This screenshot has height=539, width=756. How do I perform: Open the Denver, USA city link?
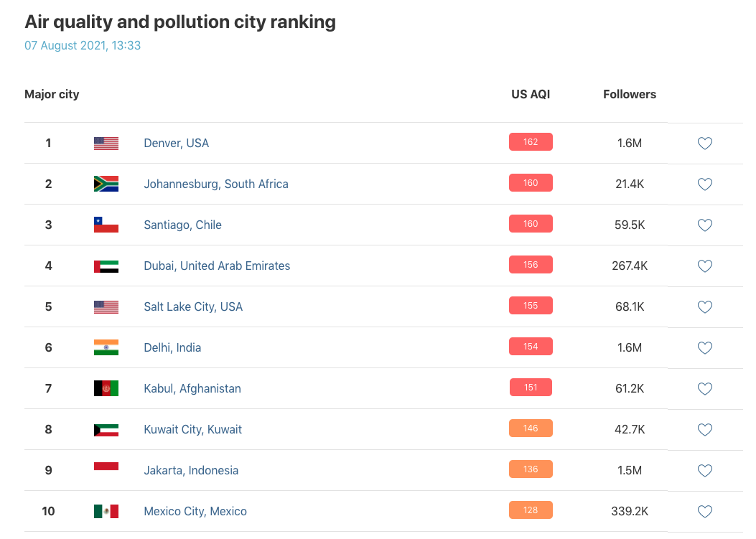(x=176, y=143)
